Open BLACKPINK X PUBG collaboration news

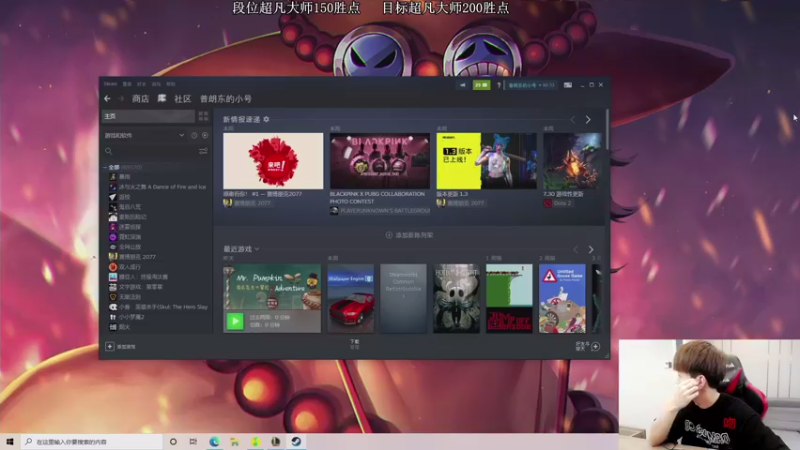tap(380, 161)
